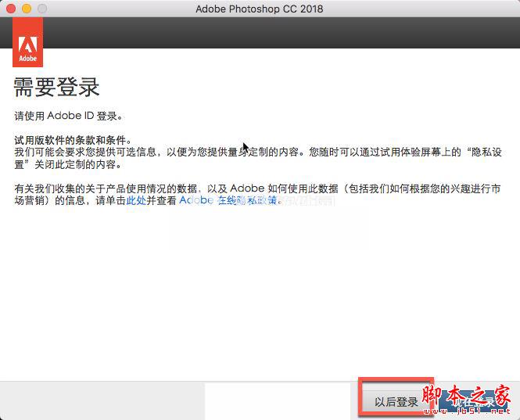
Task: Click the greyed-out zoom window button
Action: (x=42, y=9)
